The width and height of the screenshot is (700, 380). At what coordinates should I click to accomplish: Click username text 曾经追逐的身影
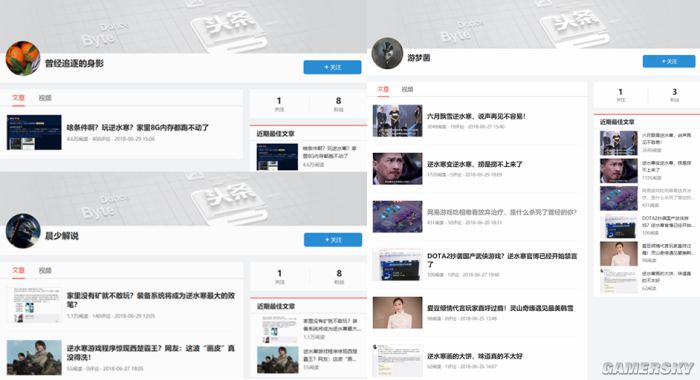(x=74, y=63)
